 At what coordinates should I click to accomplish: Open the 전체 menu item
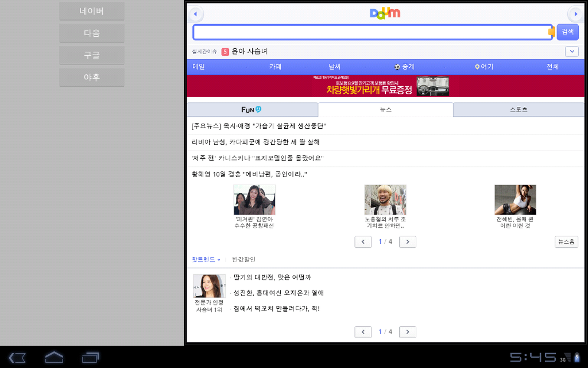point(552,67)
